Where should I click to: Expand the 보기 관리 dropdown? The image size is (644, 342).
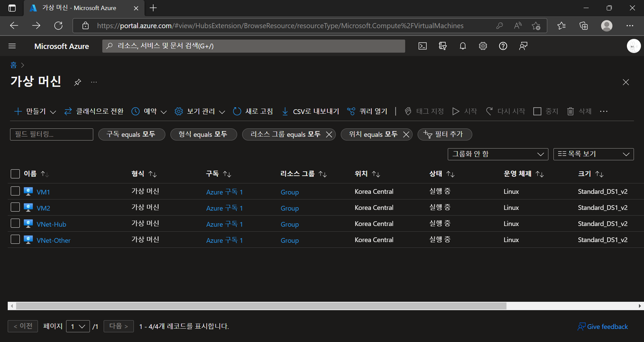point(200,111)
